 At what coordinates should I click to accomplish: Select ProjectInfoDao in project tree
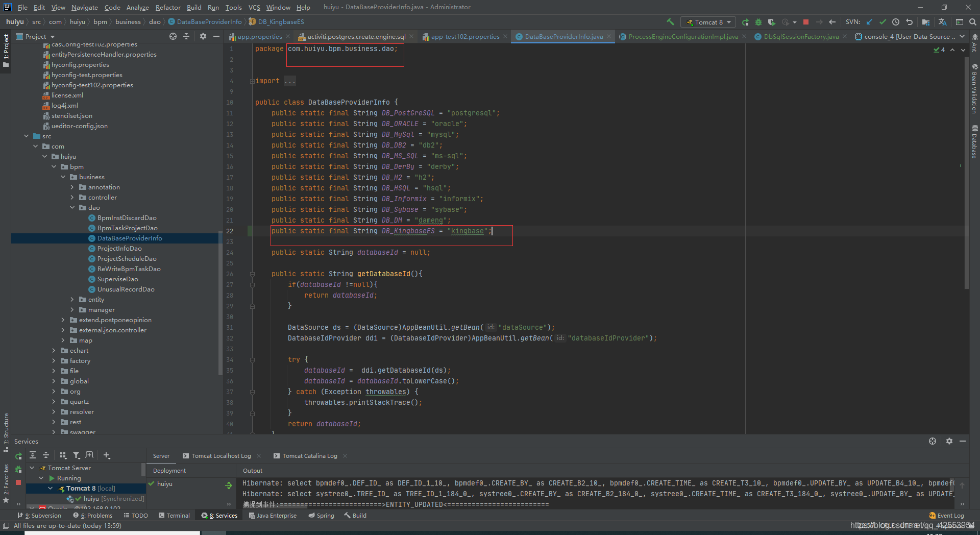click(119, 249)
